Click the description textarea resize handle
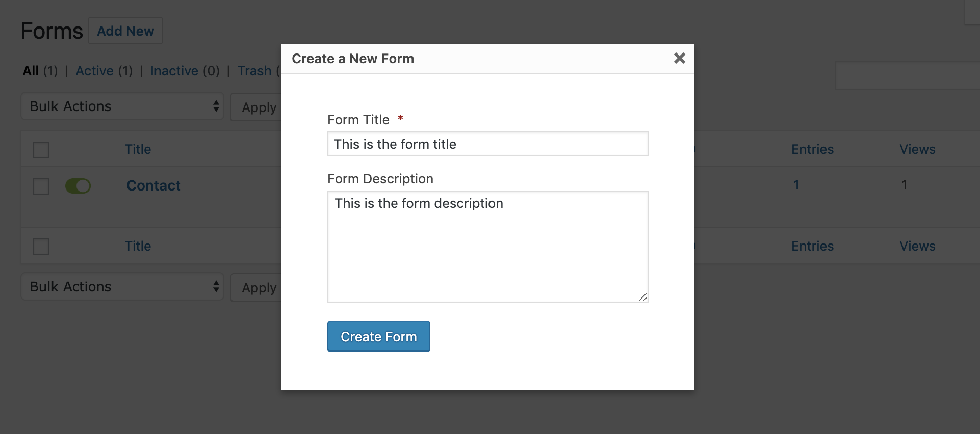The height and width of the screenshot is (434, 980). 643,297
